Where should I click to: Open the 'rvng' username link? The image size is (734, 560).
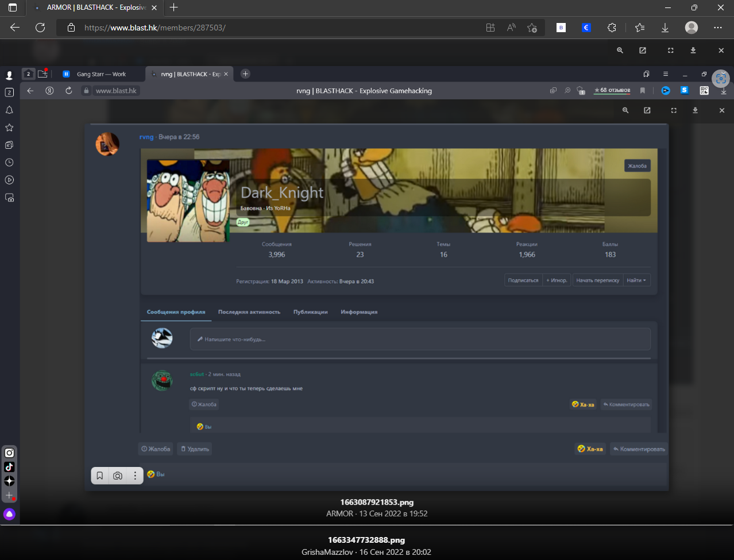(x=146, y=137)
